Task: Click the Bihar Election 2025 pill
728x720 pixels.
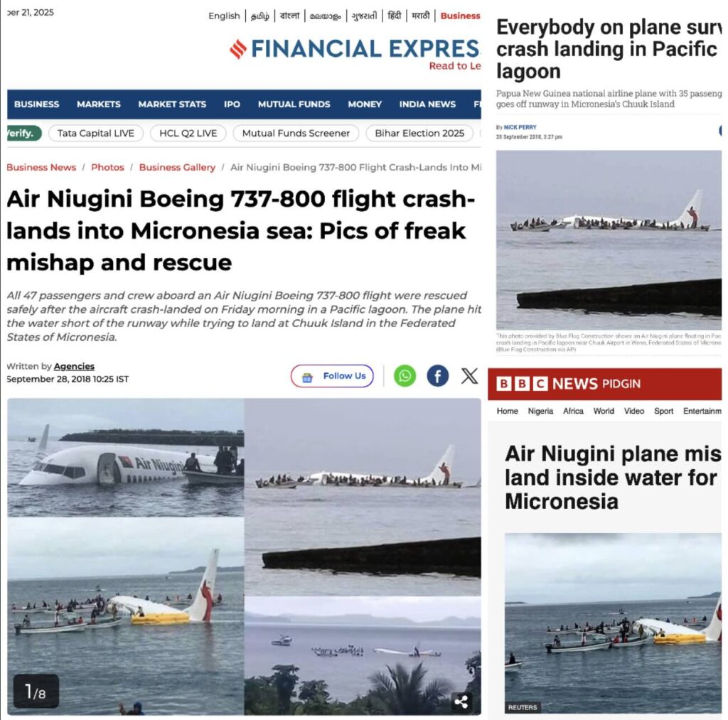Action: [419, 133]
